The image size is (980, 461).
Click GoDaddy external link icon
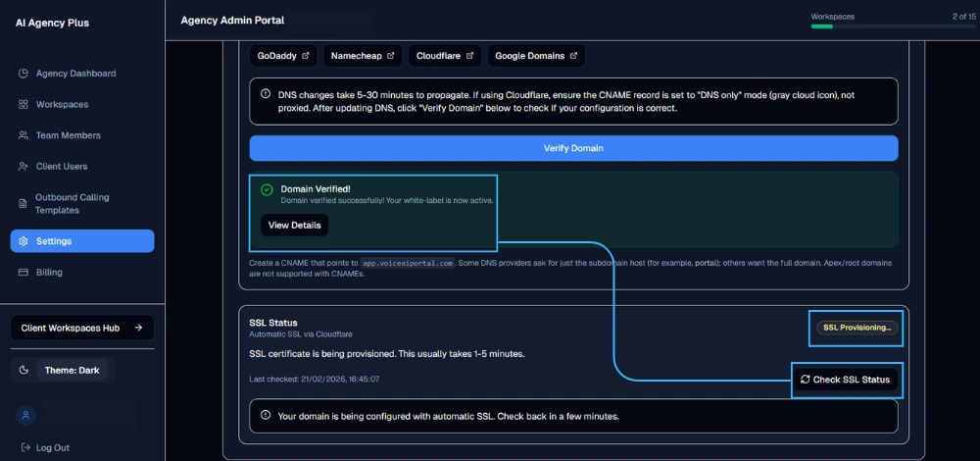coord(306,56)
